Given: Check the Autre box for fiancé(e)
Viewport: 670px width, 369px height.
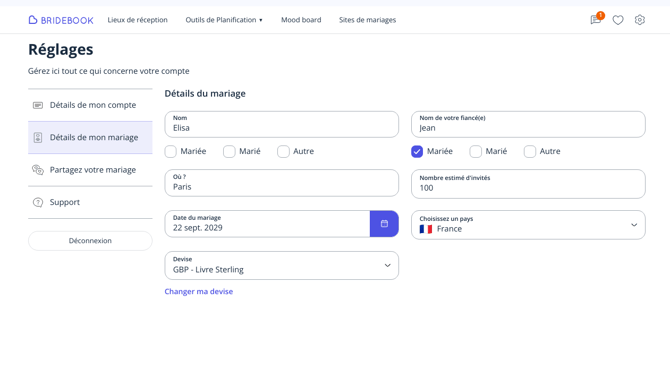Looking at the screenshot, I should pos(530,151).
